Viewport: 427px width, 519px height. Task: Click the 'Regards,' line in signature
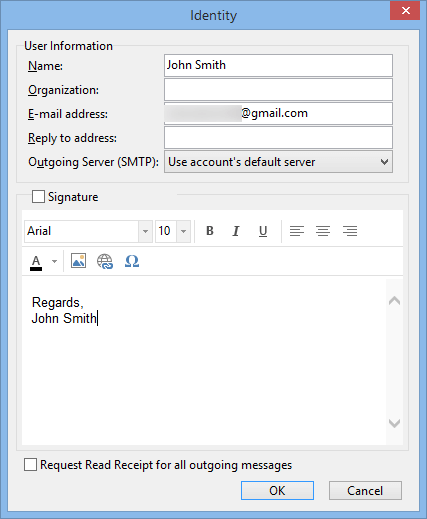(x=57, y=303)
